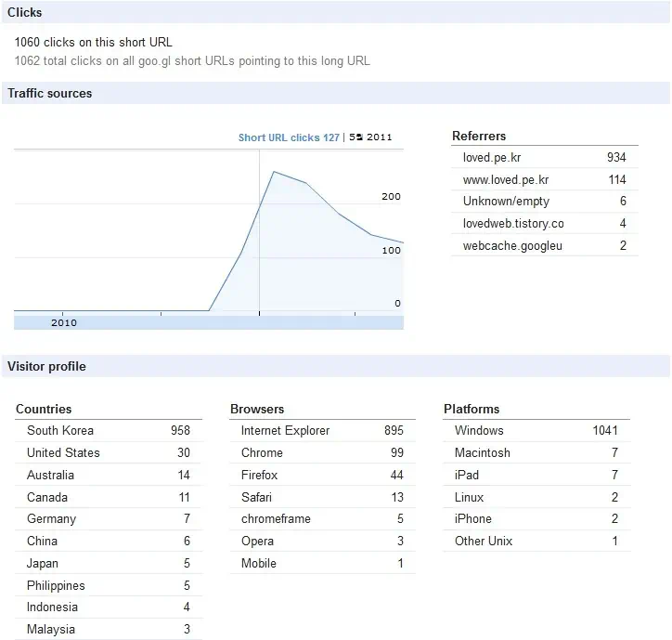
Task: Click the 'Traffic sources' header
Action: point(336,93)
